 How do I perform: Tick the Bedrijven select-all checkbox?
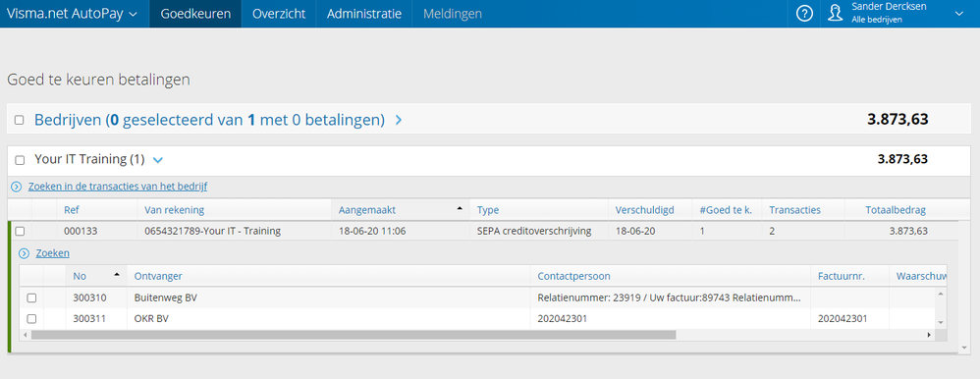(x=20, y=120)
